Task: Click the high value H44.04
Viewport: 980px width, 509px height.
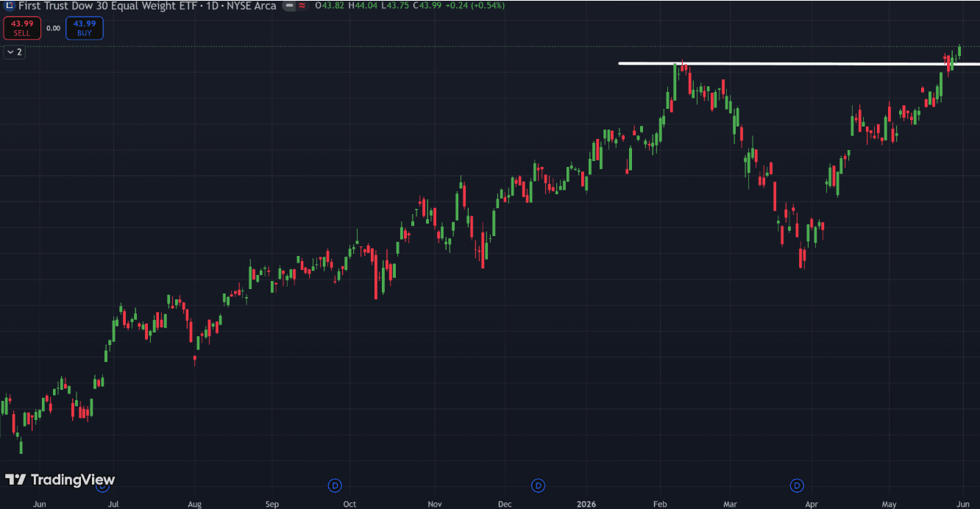Action: pos(364,6)
